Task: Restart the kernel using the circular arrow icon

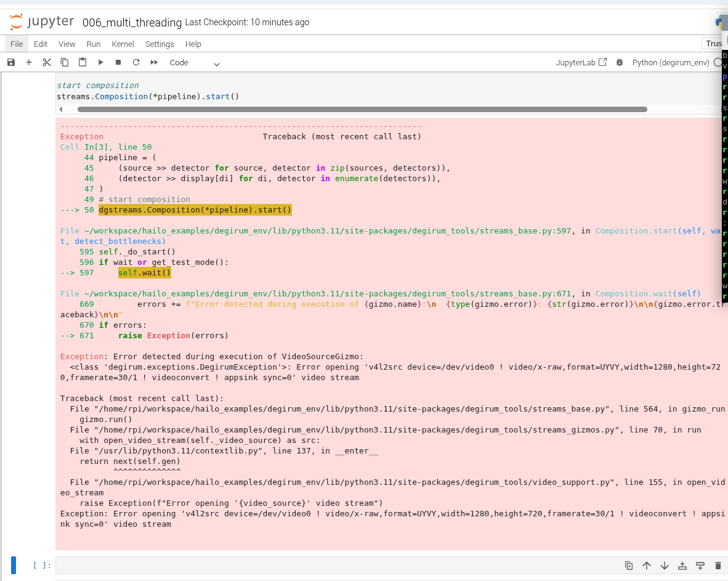Action: (x=136, y=62)
